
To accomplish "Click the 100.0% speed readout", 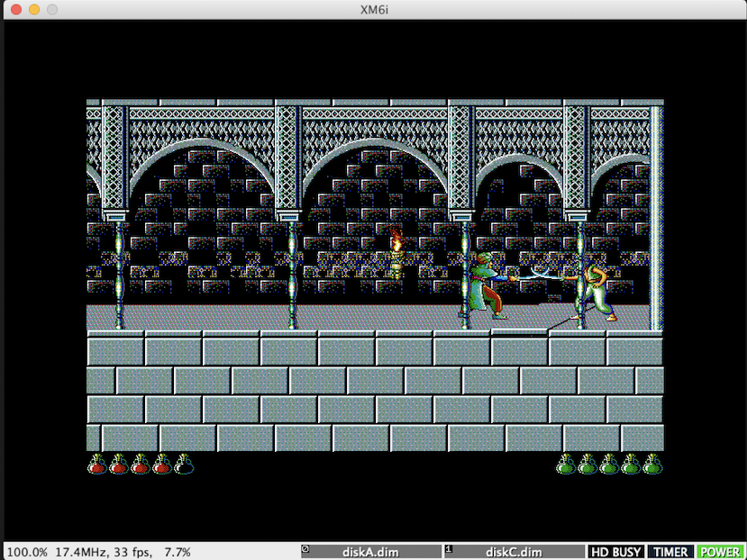I will (27, 553).
